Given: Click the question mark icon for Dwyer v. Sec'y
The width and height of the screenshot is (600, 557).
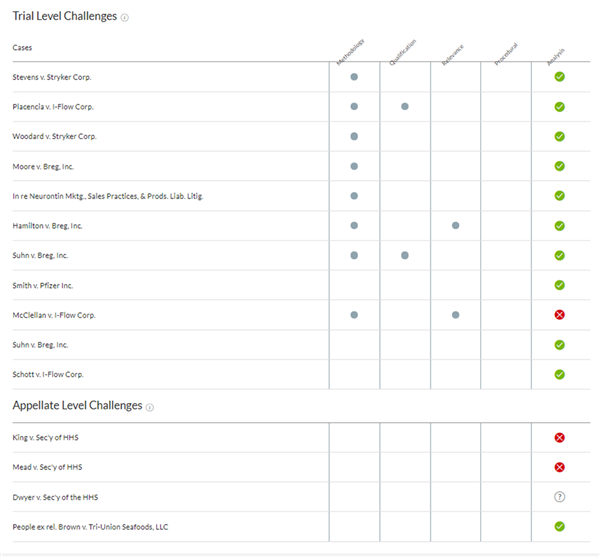Looking at the screenshot, I should tap(559, 497).
